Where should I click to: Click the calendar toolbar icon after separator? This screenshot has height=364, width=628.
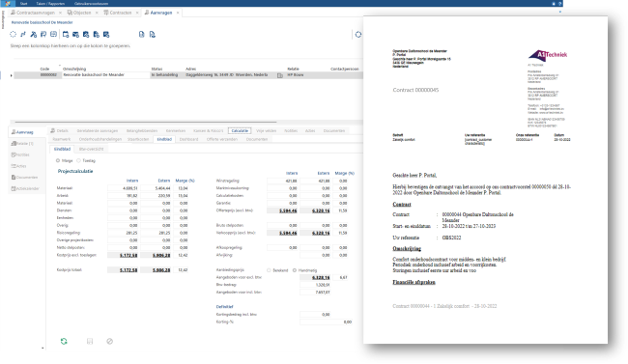[66, 35]
